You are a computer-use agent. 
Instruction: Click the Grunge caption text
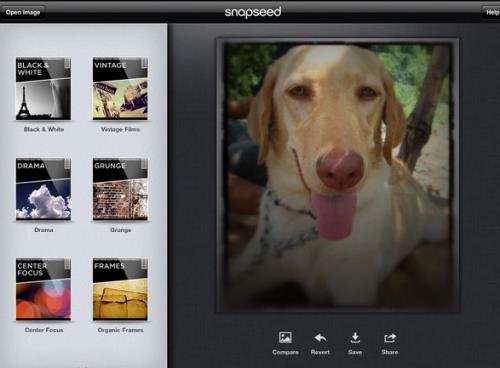coord(120,230)
